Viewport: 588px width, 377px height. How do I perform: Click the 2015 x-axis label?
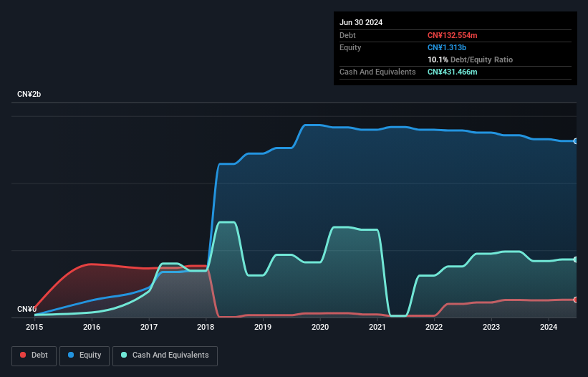pos(34,327)
